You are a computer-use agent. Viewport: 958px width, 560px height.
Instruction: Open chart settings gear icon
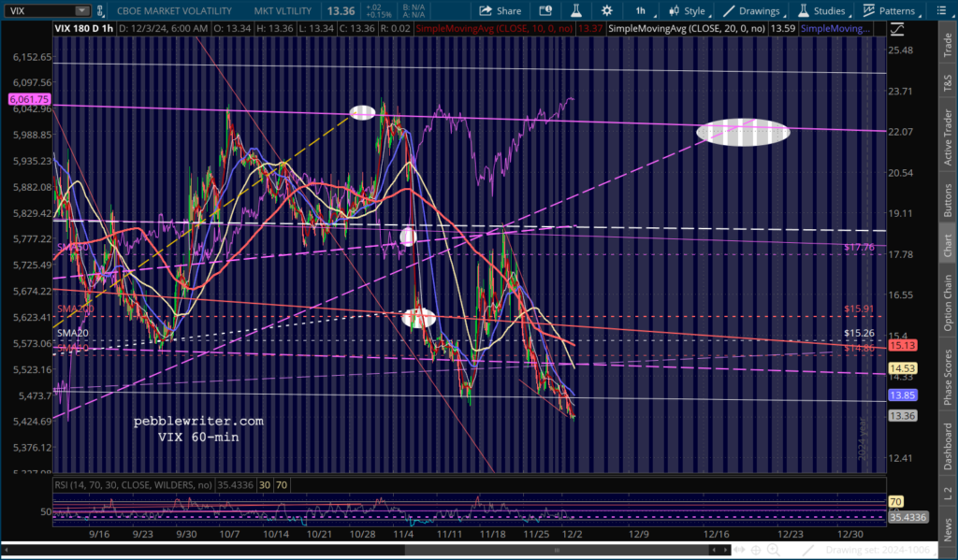pyautogui.click(x=606, y=10)
